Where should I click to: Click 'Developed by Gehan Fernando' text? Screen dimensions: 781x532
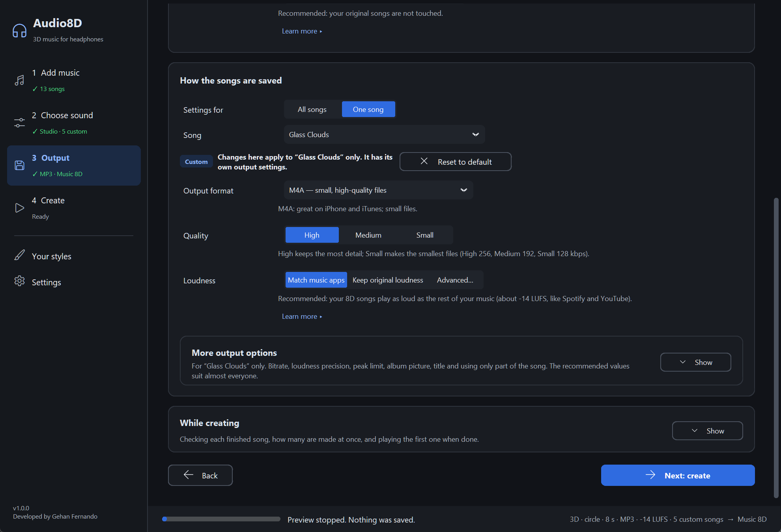pyautogui.click(x=55, y=516)
